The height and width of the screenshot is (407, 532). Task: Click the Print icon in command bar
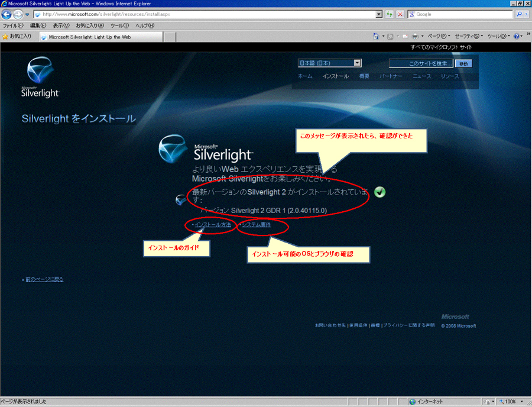(x=415, y=36)
